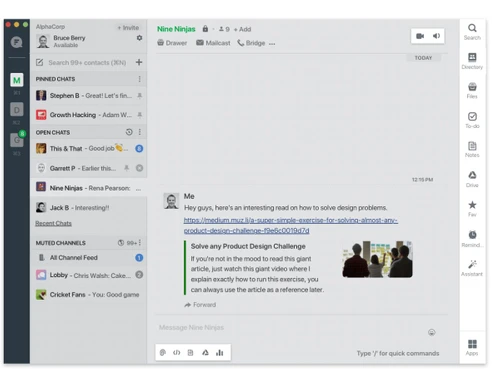Open the Apps grid icon
The height and width of the screenshot is (375, 500).
[472, 344]
